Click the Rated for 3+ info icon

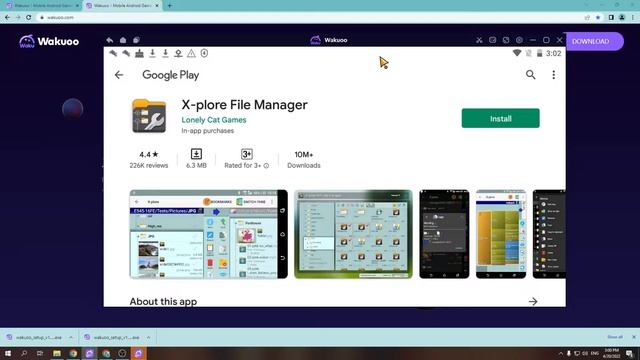266,166
